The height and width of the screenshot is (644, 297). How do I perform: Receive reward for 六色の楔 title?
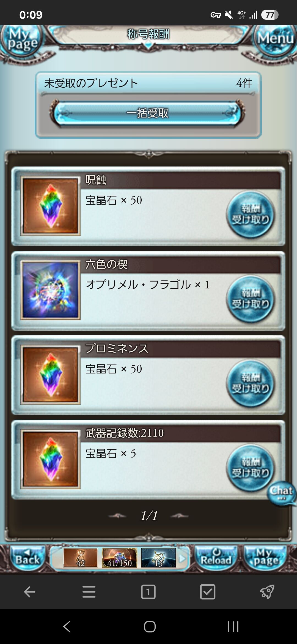pos(250,299)
